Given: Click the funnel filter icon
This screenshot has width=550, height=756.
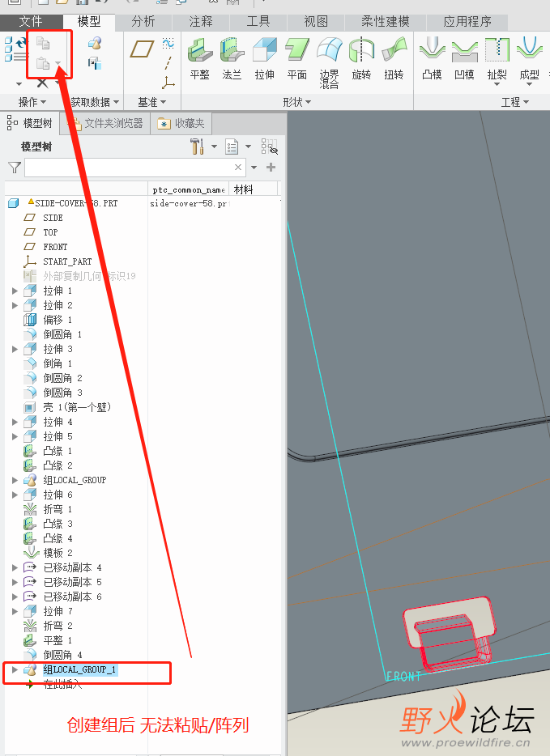Looking at the screenshot, I should (x=15, y=168).
